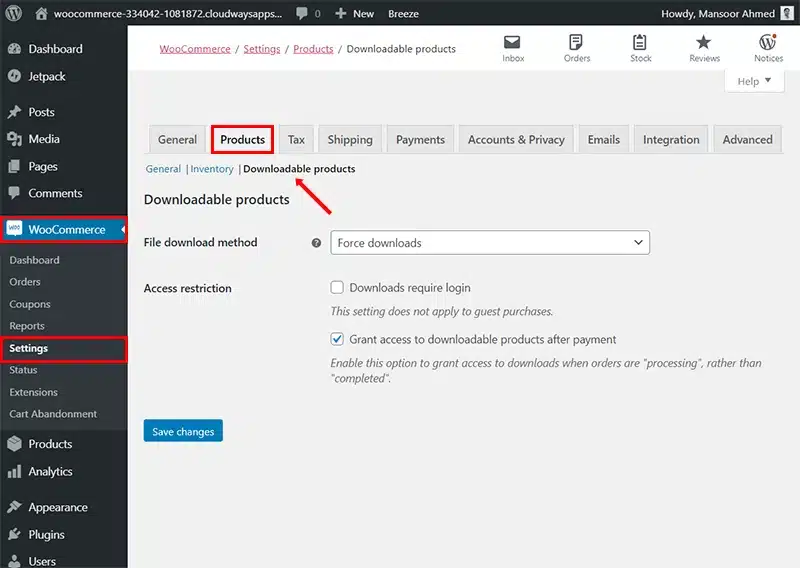
Task: Switch to the Tax tab
Action: coord(296,139)
